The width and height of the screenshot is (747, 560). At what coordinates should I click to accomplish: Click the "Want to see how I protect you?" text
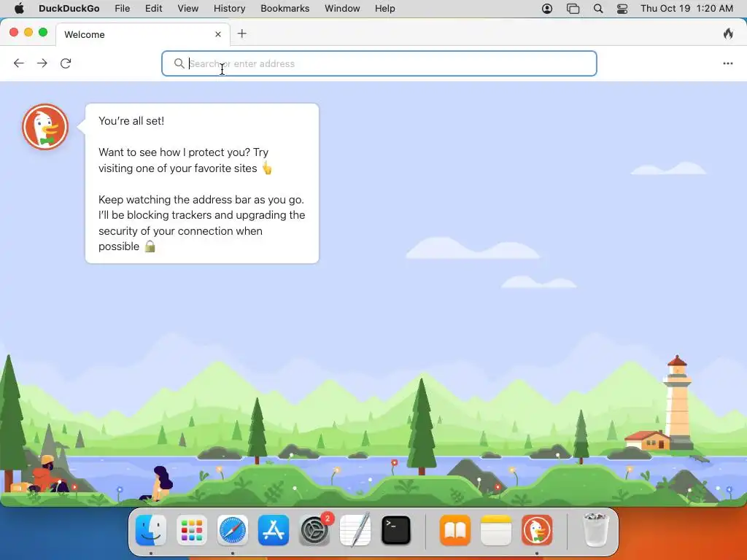[x=174, y=152]
